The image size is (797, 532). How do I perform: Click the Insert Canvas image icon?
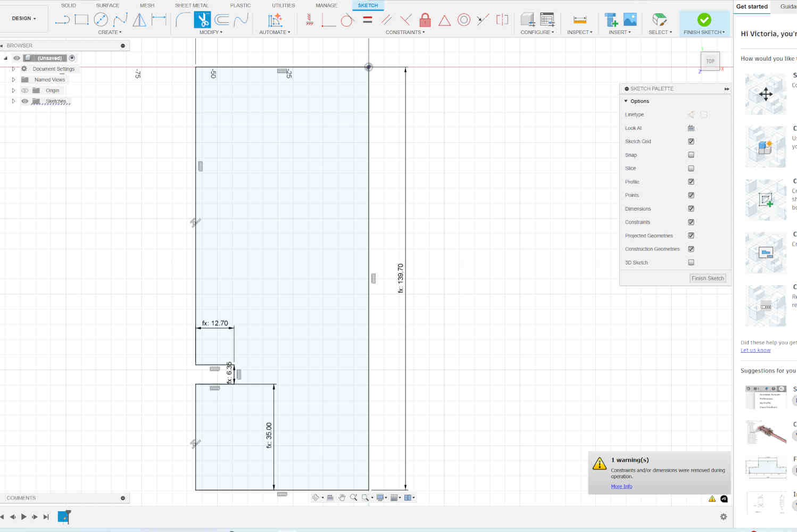[x=630, y=20]
